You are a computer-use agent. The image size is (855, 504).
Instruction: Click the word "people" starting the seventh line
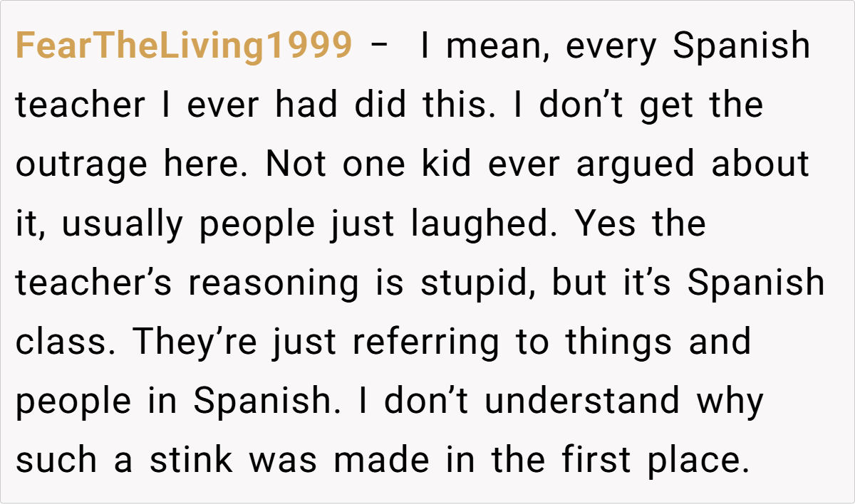(x=73, y=401)
